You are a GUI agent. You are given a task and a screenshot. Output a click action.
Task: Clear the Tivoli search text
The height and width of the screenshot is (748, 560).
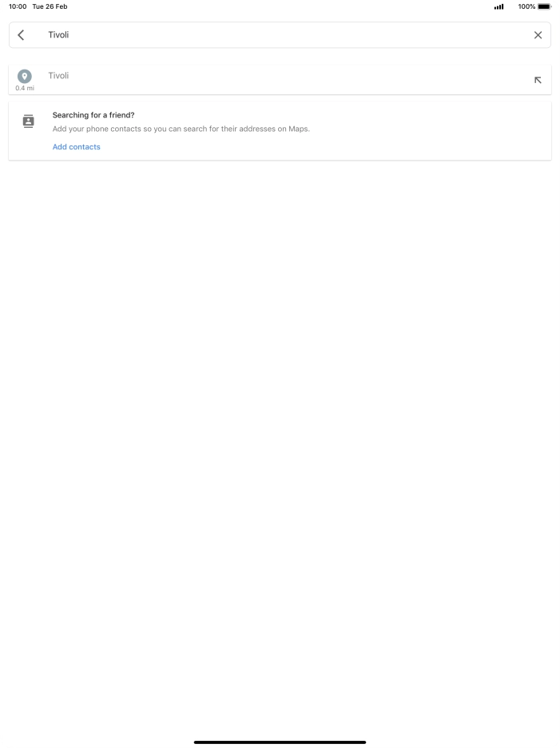click(x=538, y=35)
